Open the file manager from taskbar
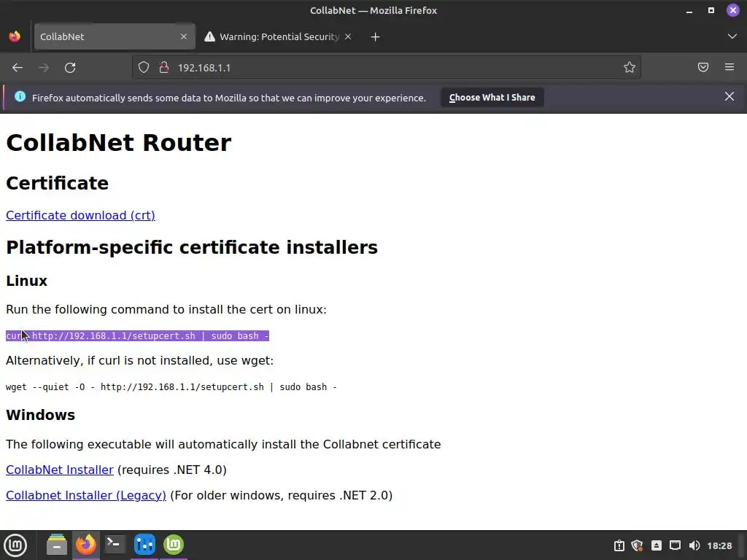Screen dimensions: 747x560 coord(57,545)
